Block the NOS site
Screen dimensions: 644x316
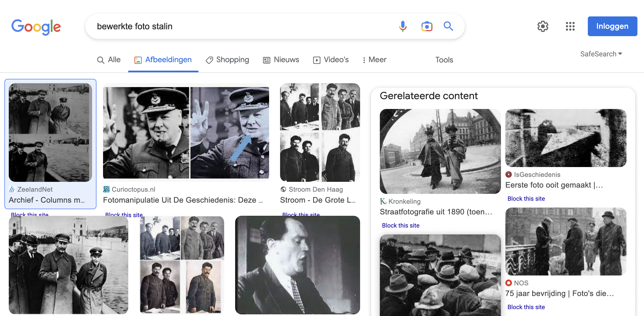coord(526,307)
